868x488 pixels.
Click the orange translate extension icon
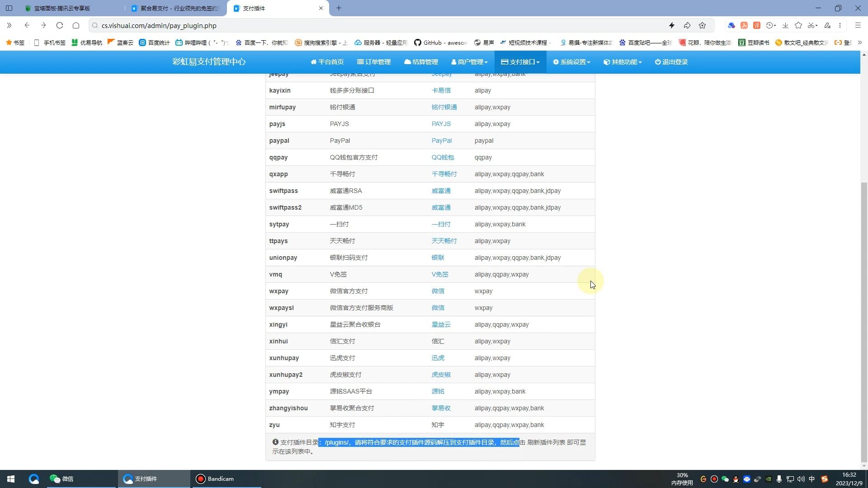pos(756,25)
